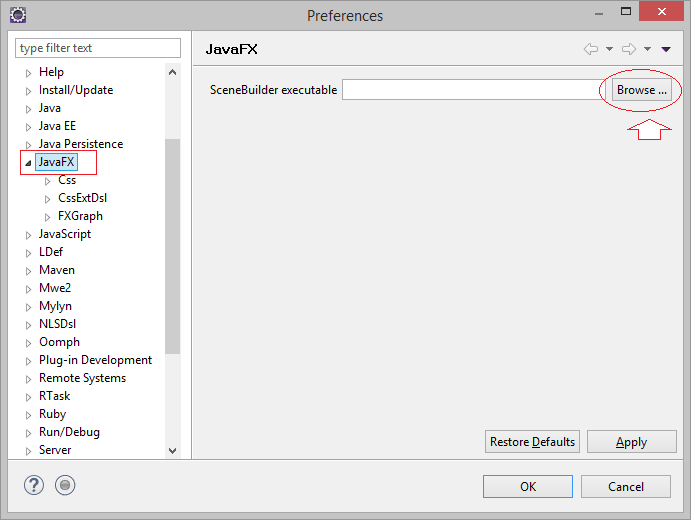691x520 pixels.
Task: Open the back history dropdown arrow
Action: 609,49
